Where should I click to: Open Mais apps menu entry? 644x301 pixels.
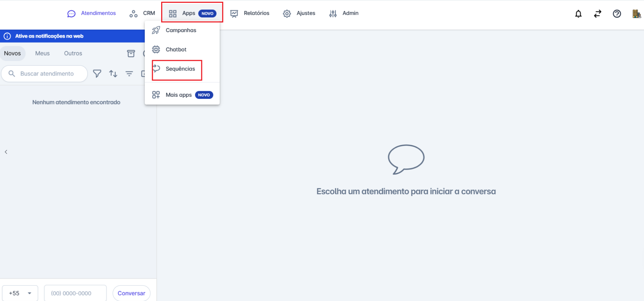click(x=179, y=95)
